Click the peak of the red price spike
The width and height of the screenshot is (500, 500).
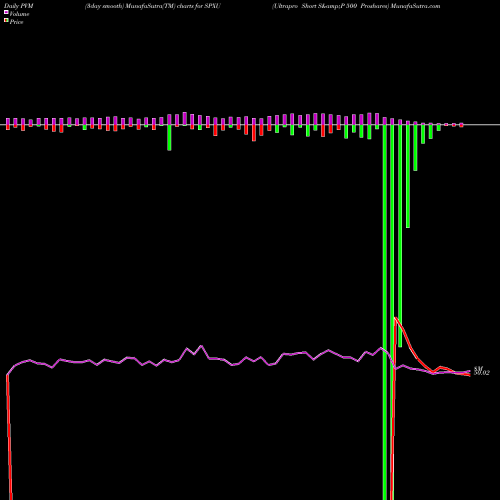[x=395, y=318]
